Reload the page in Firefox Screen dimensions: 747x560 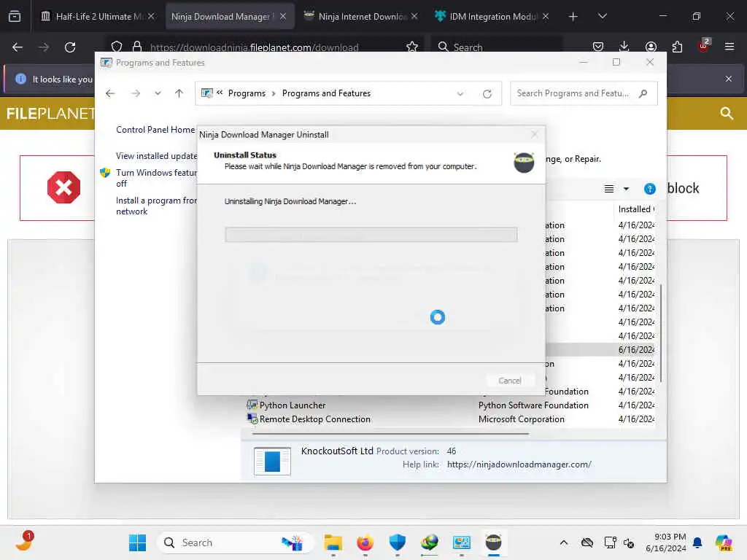click(70, 47)
